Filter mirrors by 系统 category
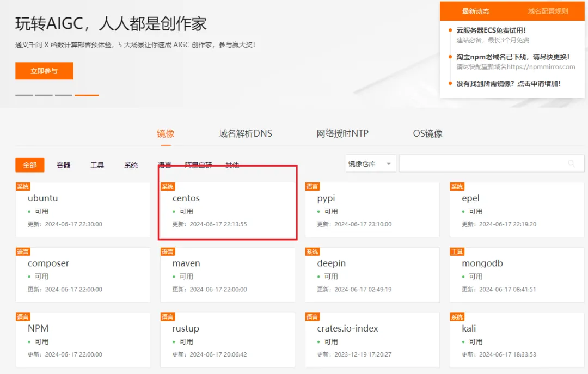This screenshot has width=588, height=374. 131,165
